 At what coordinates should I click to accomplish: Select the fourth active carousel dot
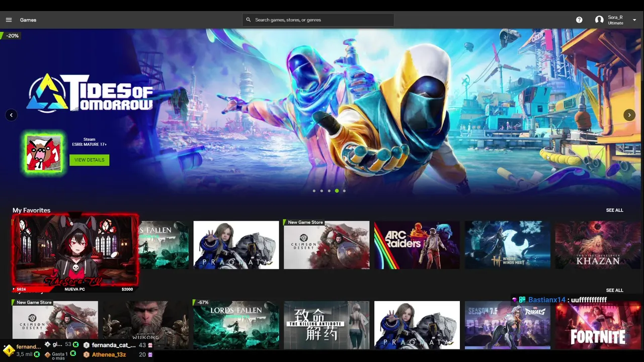tap(337, 191)
